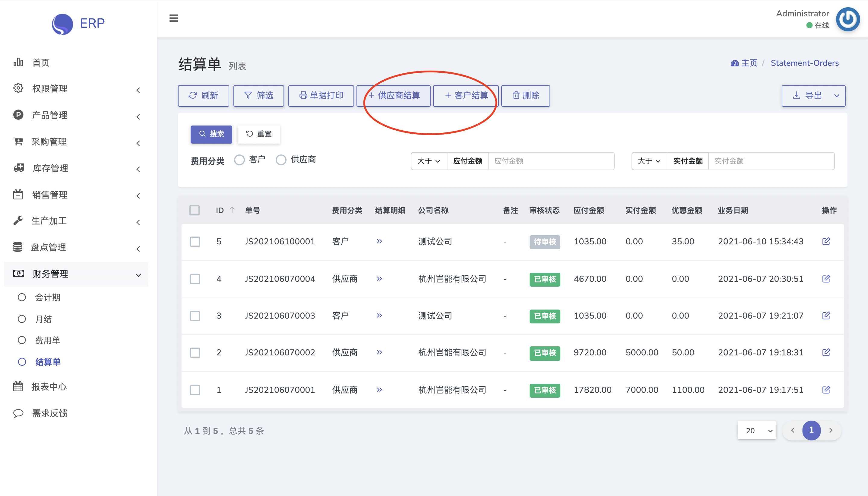Select the 供应商 expense category radio
Screen dimensions: 868x496
(281, 160)
